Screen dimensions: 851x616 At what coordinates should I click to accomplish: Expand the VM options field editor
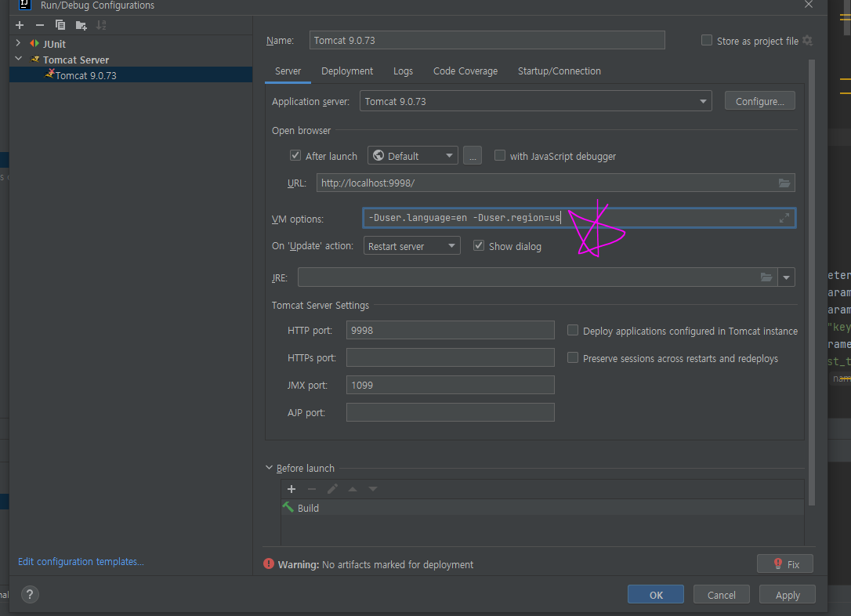(x=784, y=218)
